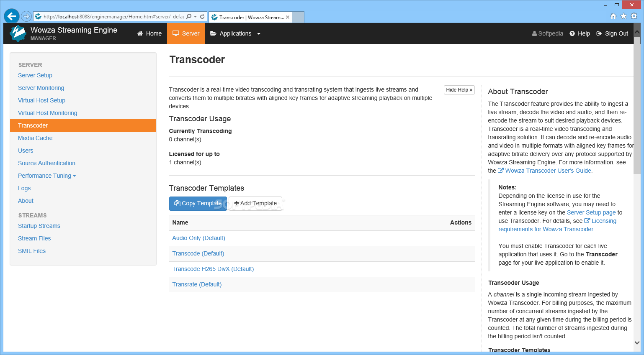The height and width of the screenshot is (355, 644).
Task: Open the Transcode H265 DivX (Default) template
Action: click(213, 269)
